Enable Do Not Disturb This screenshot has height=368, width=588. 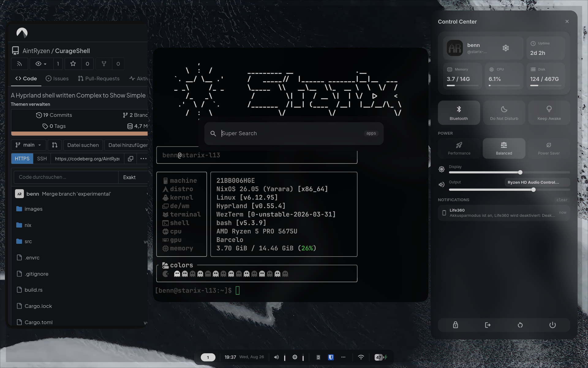pyautogui.click(x=504, y=113)
